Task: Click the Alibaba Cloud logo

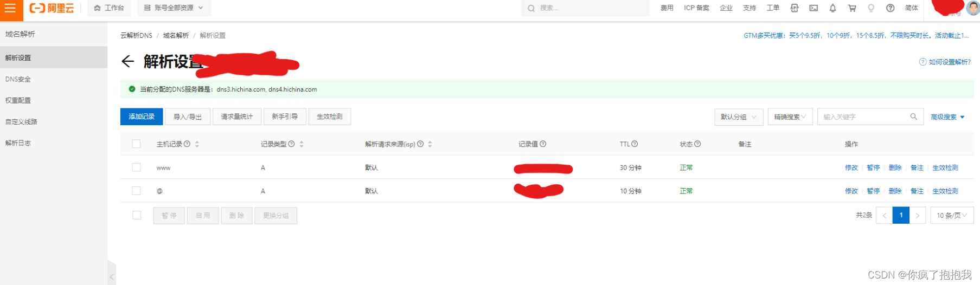Action: [x=52, y=8]
